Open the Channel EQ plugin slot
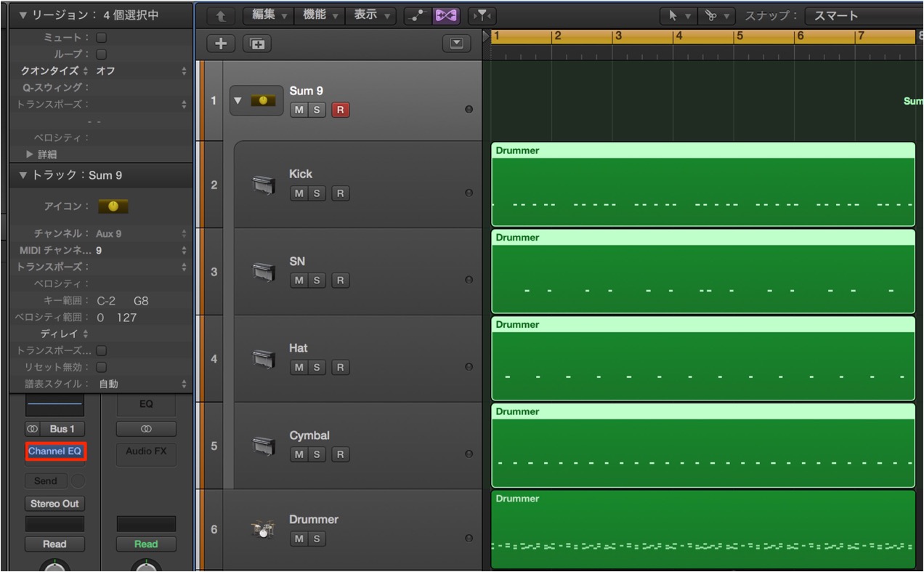 (55, 451)
